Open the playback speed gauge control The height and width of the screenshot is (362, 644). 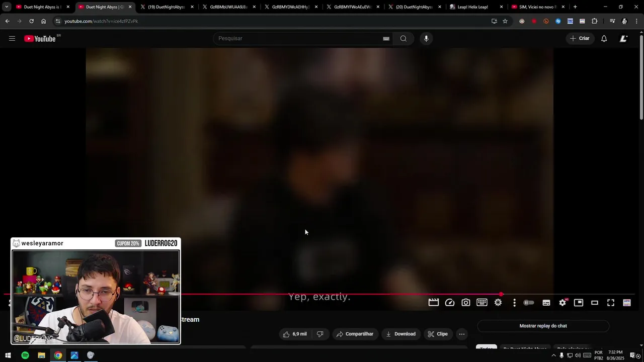450,303
